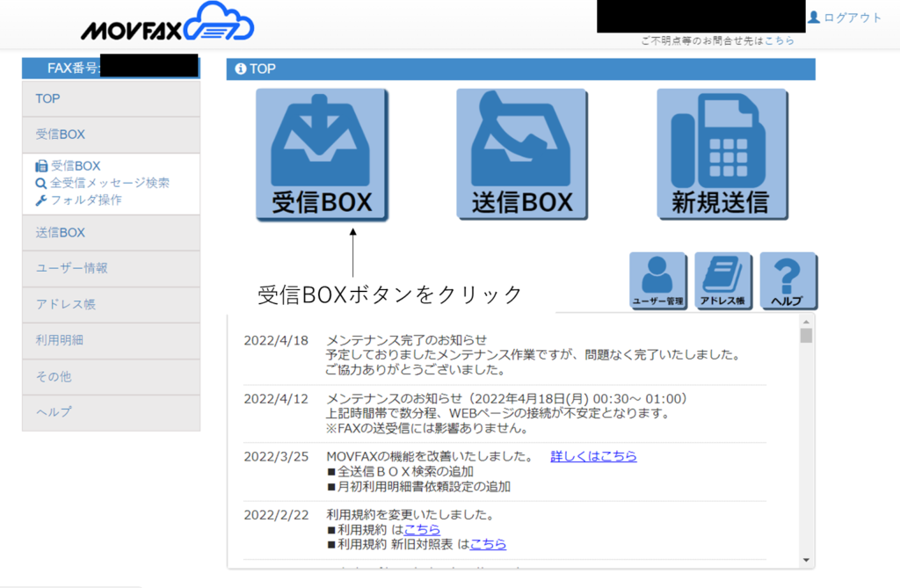The height and width of the screenshot is (588, 900).
Task: Open ユーザー情報 in the sidebar
Action: pyautogui.click(x=112, y=268)
